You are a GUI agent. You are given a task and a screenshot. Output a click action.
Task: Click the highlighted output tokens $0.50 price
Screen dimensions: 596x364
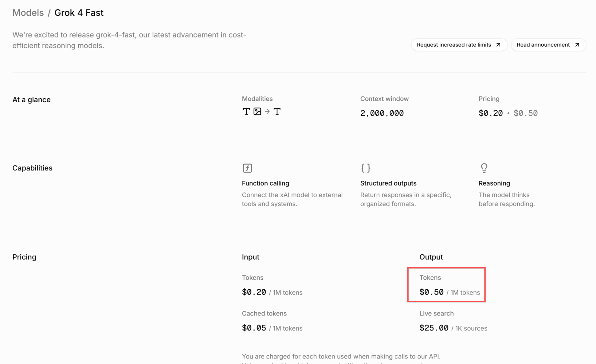pyautogui.click(x=431, y=292)
